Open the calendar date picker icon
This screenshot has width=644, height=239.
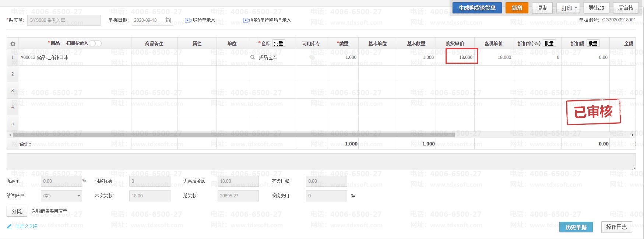click(x=168, y=20)
